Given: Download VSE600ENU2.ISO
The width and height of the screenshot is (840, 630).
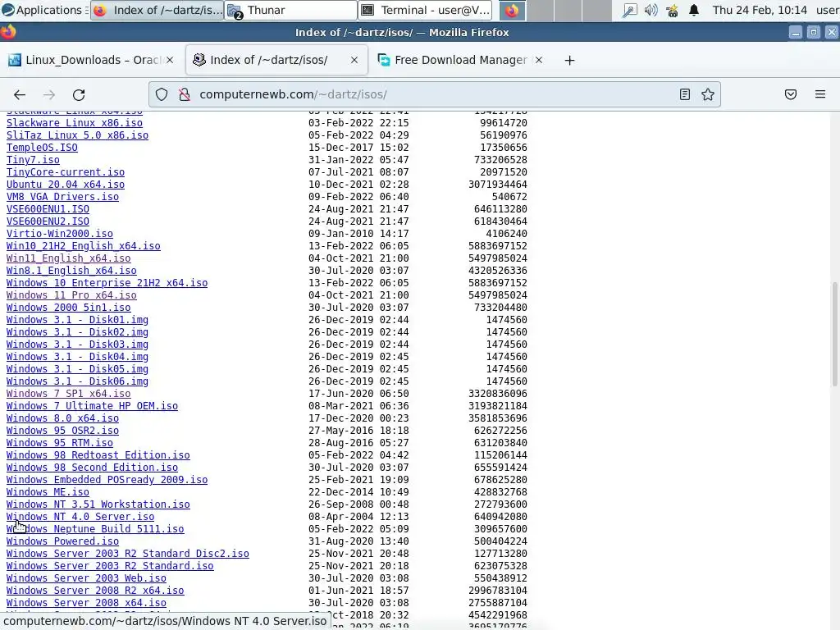Looking at the screenshot, I should [48, 221].
